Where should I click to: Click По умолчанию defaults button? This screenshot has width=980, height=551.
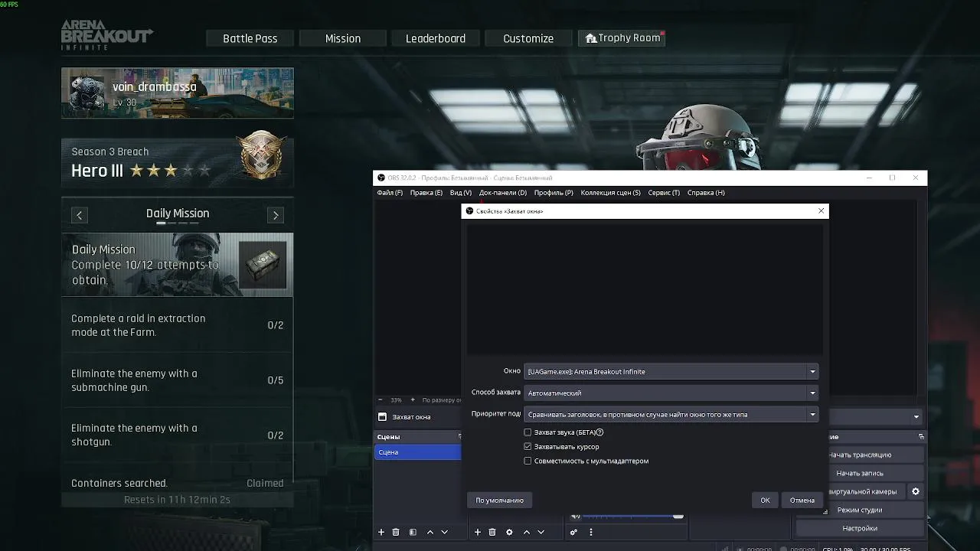tap(499, 500)
